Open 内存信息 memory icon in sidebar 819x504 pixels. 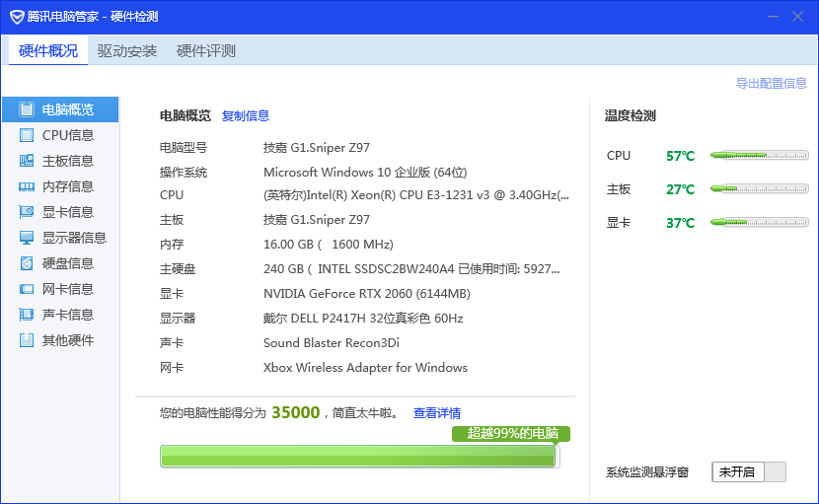coord(27,186)
